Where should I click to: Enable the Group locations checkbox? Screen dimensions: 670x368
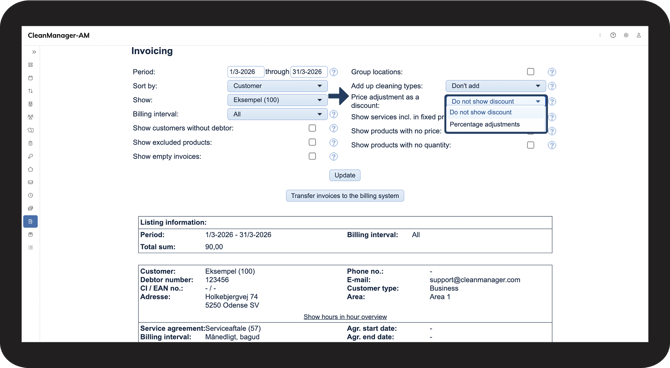(530, 71)
